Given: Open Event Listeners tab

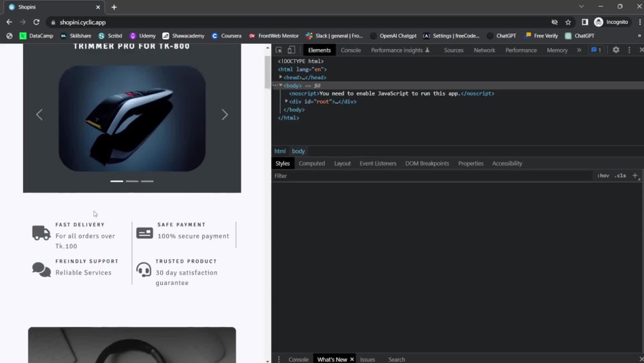Looking at the screenshot, I should point(378,163).
